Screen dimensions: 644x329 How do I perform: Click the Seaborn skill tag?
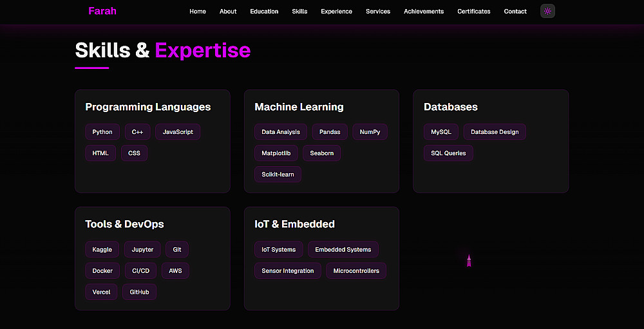tap(321, 153)
